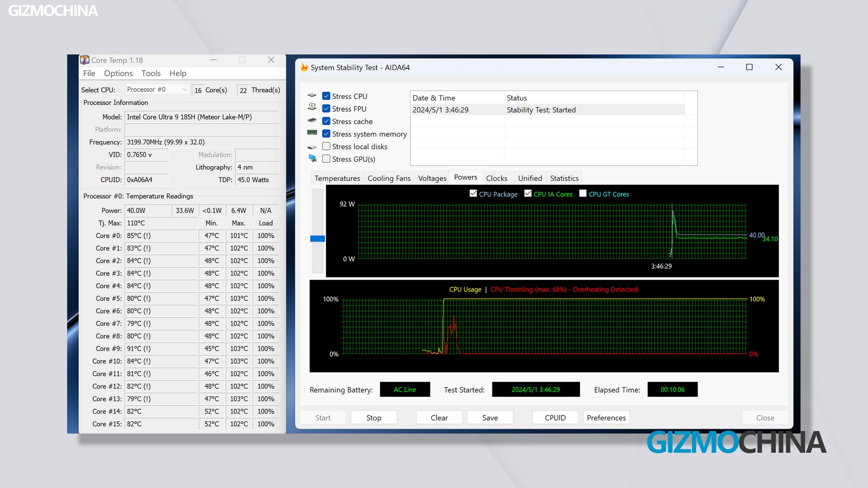868x488 pixels.
Task: Switch to the Temperatures tab
Action: (x=337, y=178)
